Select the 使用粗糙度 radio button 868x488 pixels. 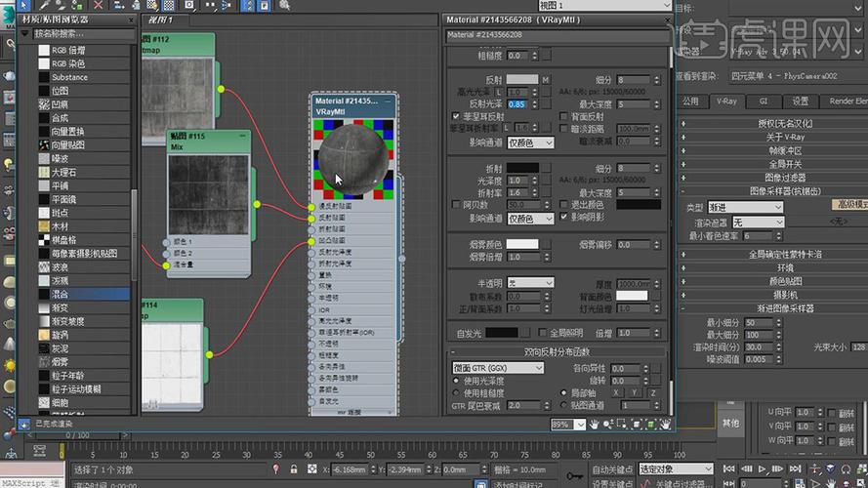456,392
